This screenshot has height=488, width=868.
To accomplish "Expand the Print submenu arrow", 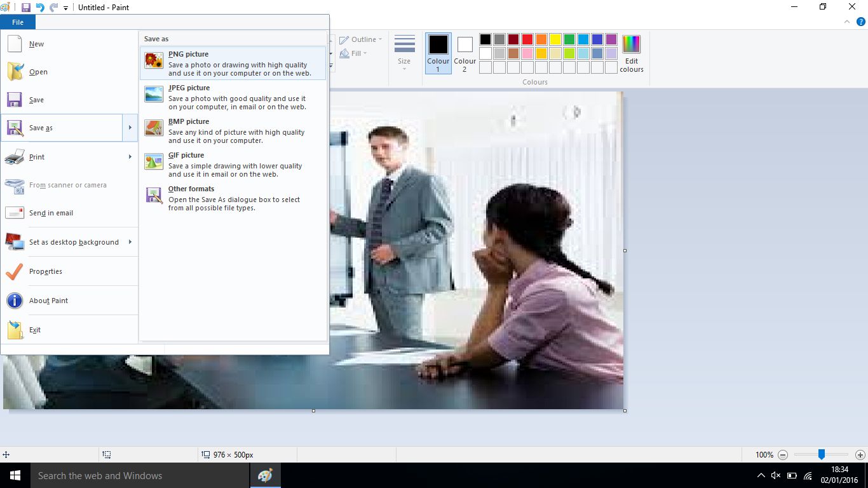I will [x=130, y=156].
